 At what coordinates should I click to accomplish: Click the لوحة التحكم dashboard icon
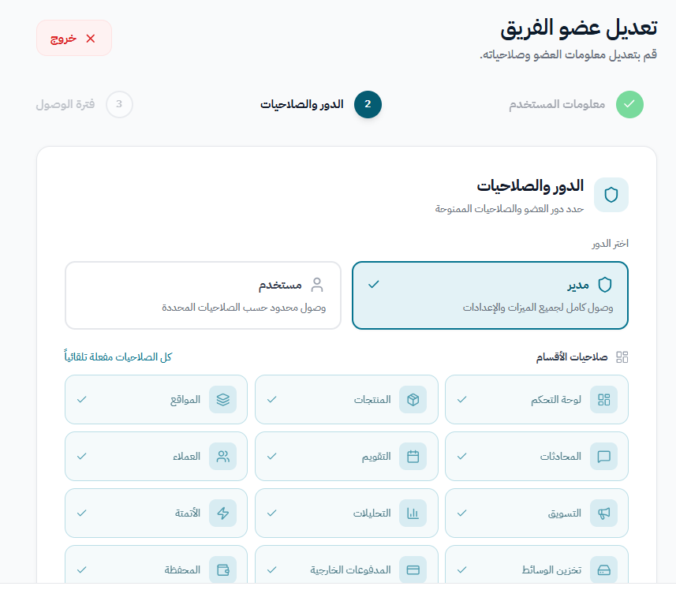(603, 400)
